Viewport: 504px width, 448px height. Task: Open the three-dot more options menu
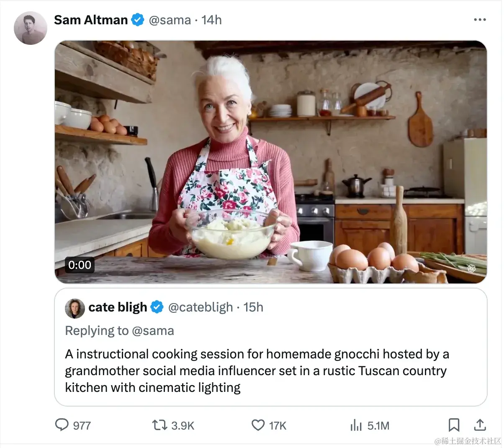click(480, 20)
